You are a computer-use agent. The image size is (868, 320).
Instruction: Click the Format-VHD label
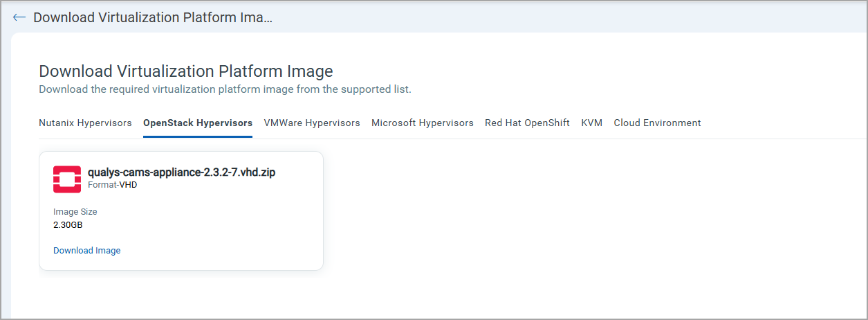113,185
